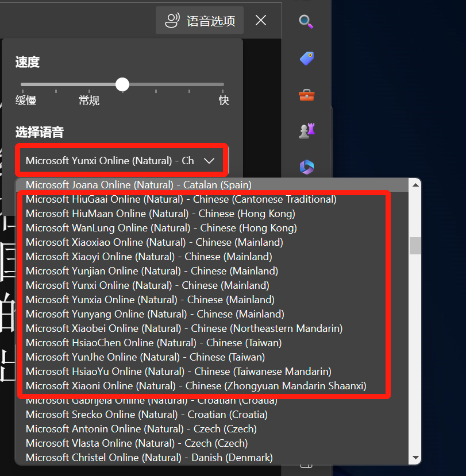This screenshot has height=476, width=466.
Task: Select Microsoft Joana Catalan (Spain) voice
Action: 211,185
